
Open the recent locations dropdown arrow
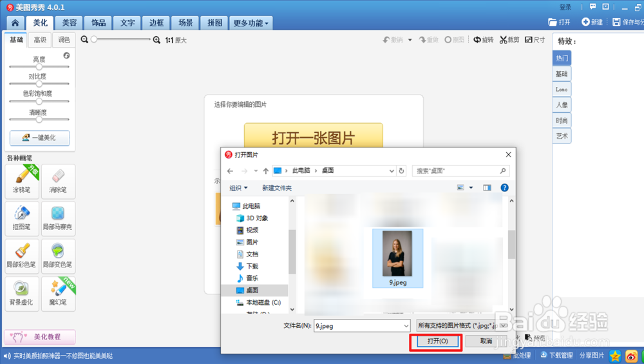(x=256, y=171)
